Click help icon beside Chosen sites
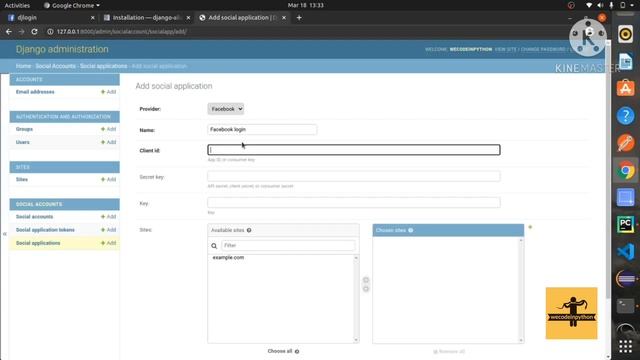Screen dimensions: 640x360 click(x=411, y=230)
